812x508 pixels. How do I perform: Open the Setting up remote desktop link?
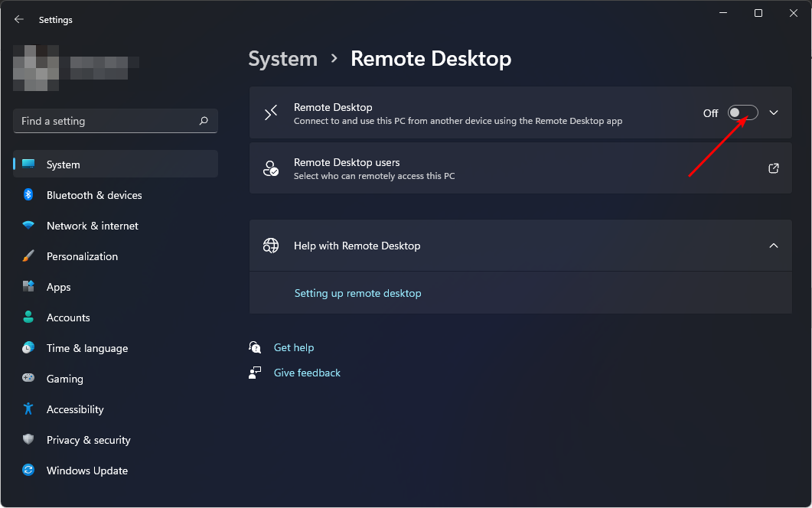[358, 293]
